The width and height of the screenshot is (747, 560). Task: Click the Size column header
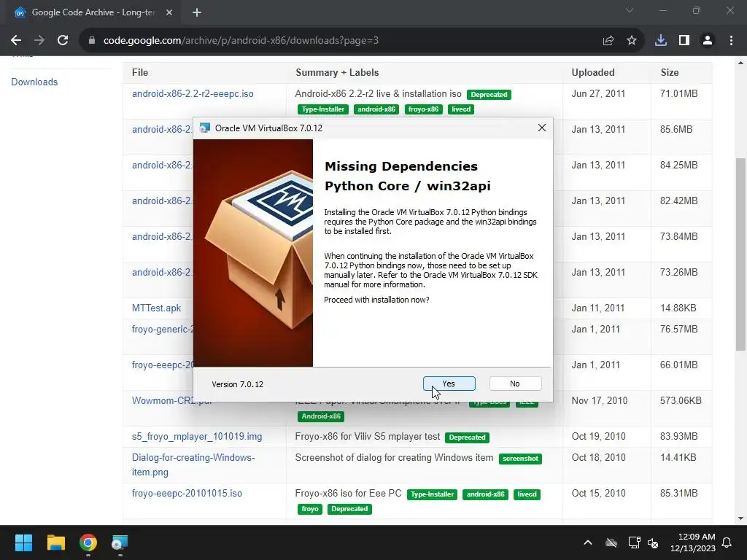[670, 72]
